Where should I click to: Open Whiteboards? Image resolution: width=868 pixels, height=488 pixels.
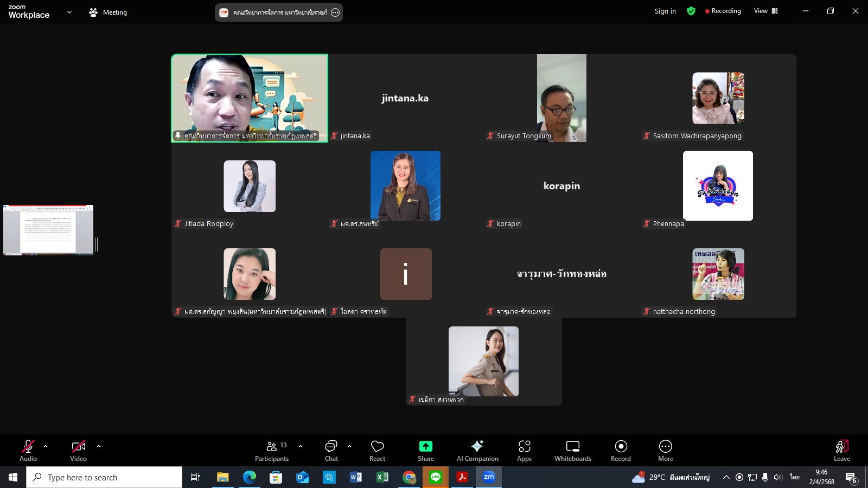[572, 450]
